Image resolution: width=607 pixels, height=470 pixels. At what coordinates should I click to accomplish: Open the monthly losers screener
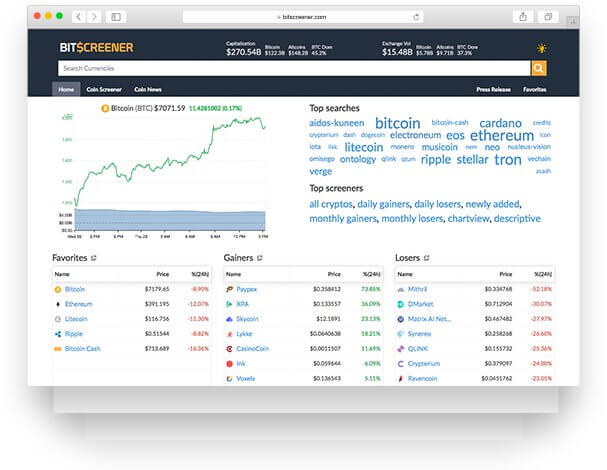coord(412,219)
